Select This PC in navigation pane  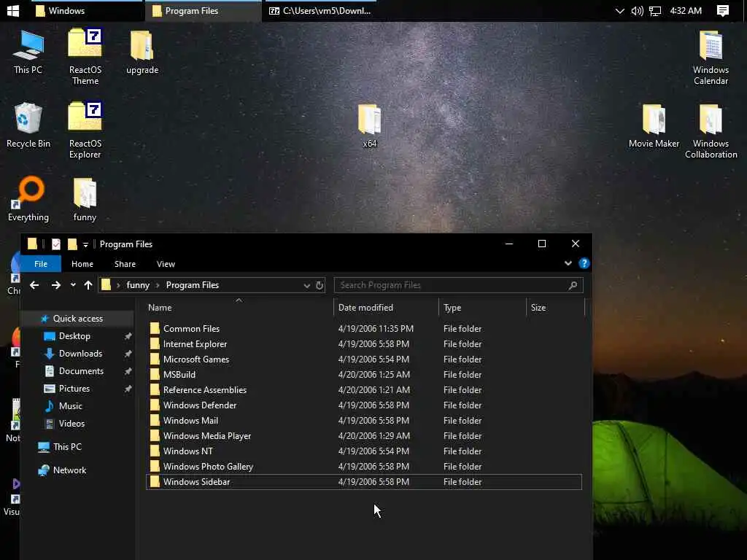(67, 447)
